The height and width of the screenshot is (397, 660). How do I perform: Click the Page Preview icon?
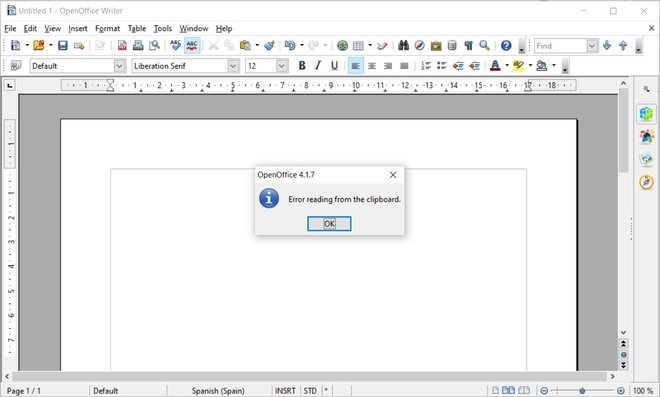[x=154, y=45]
